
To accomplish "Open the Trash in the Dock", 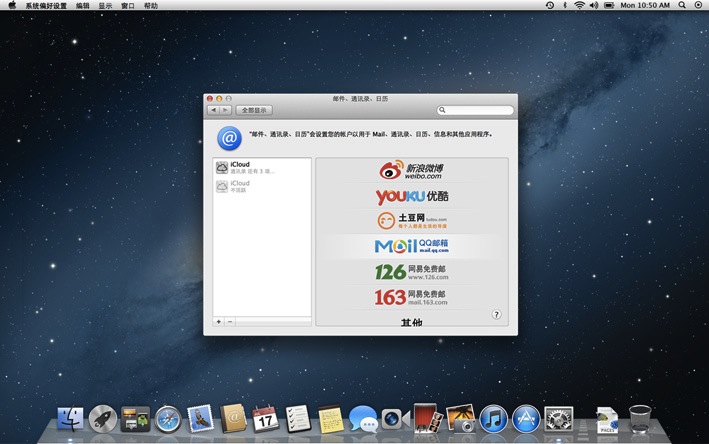I will (x=640, y=419).
